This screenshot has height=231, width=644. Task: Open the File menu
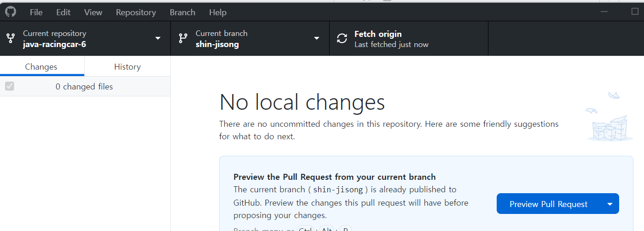36,12
